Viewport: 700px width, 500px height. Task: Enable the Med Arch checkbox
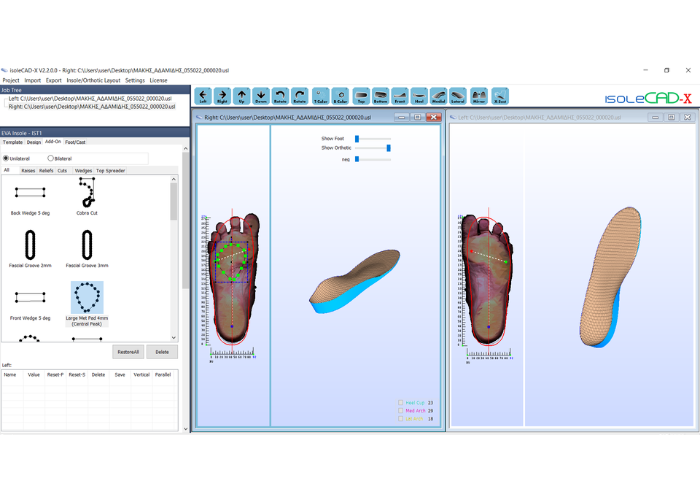400,411
